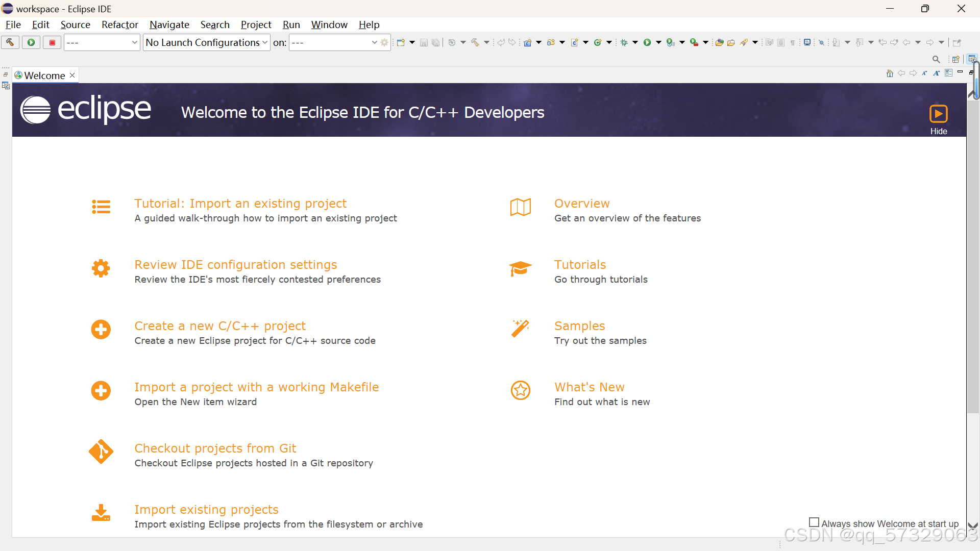Expand the No Launch Configurations dropdown
This screenshot has width=980, height=551.
(x=206, y=42)
